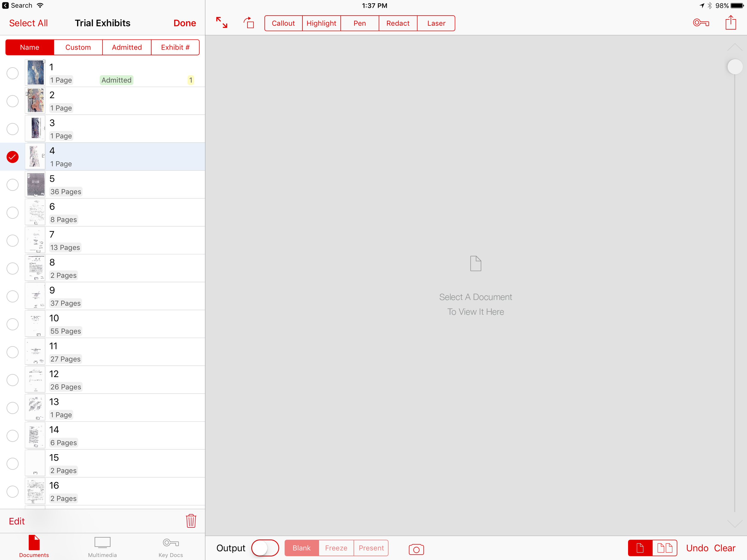Select the checkbox for exhibit 9
The width and height of the screenshot is (747, 560).
pos(13,296)
